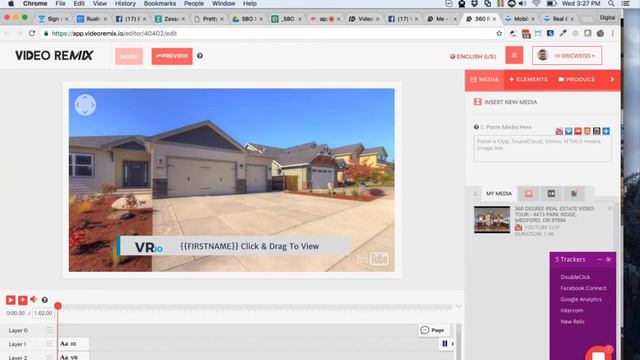Click the YouTube source icon above the paste box

[559, 131]
